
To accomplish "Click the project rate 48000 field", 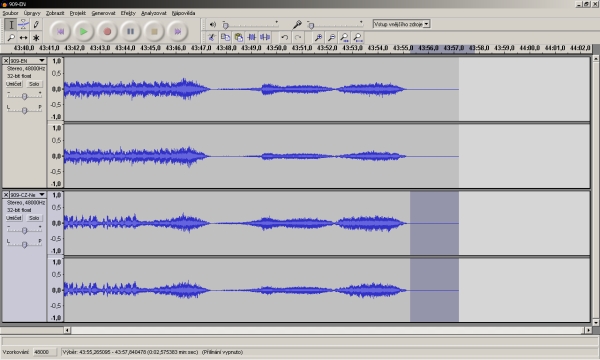I will pyautogui.click(x=44, y=352).
